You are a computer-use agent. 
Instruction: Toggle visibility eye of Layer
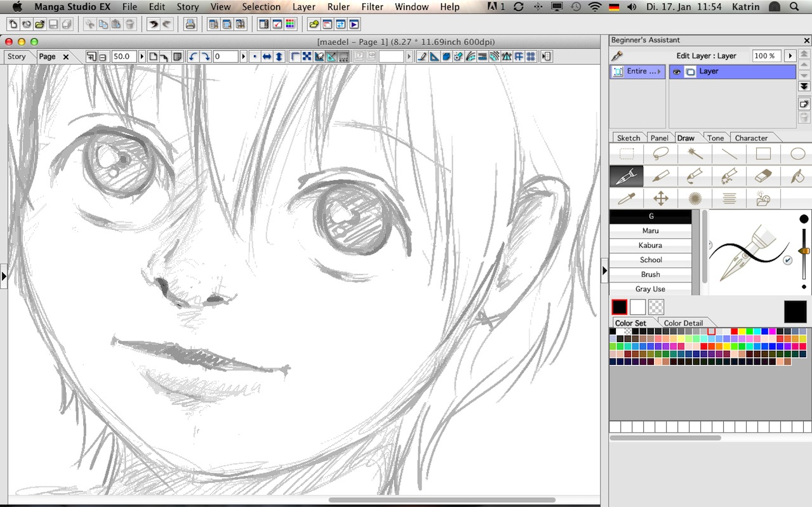click(677, 72)
